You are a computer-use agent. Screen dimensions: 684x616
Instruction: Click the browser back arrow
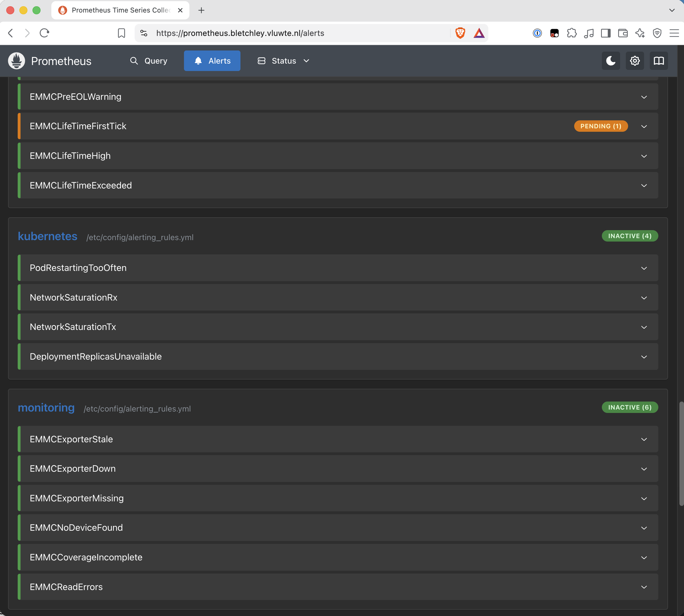click(11, 33)
